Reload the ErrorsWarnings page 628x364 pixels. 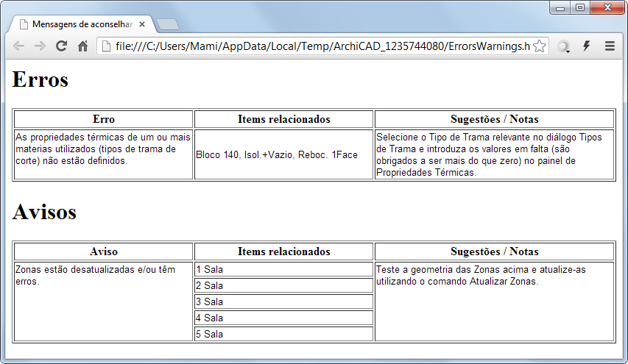coord(61,46)
